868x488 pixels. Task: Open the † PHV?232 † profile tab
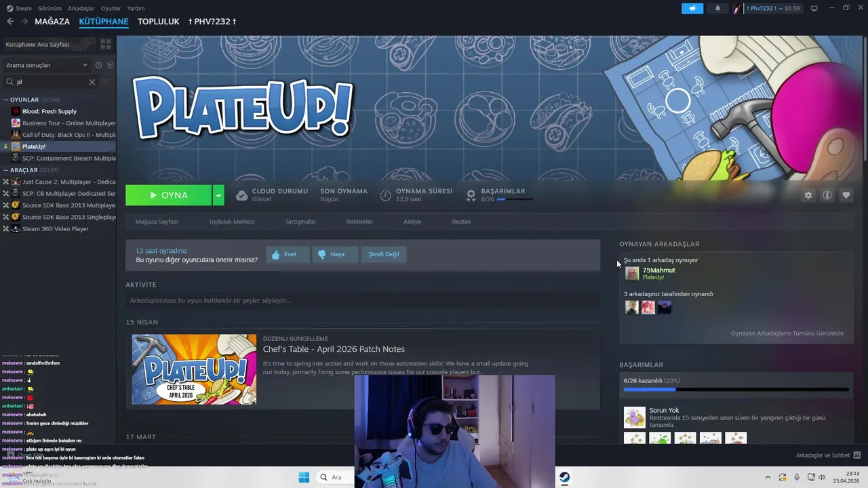[x=212, y=22]
